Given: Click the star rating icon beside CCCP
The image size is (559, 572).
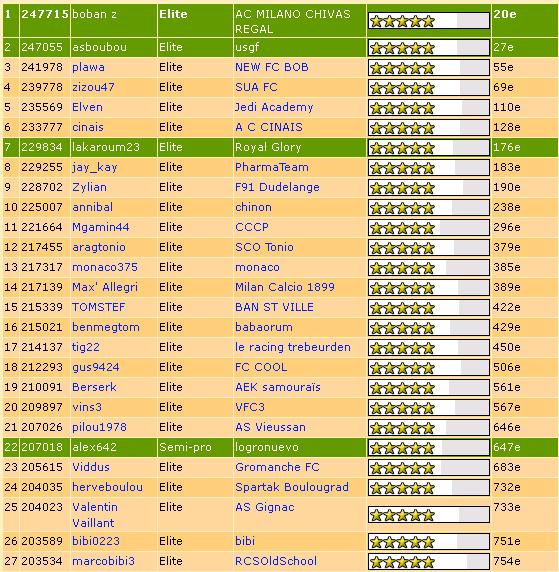Looking at the screenshot, I should (429, 228).
